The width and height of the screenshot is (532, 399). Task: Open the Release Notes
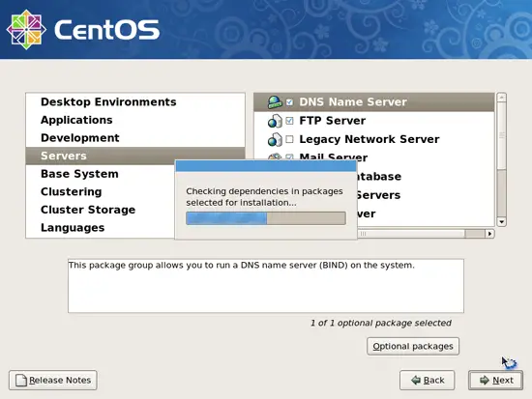point(53,380)
